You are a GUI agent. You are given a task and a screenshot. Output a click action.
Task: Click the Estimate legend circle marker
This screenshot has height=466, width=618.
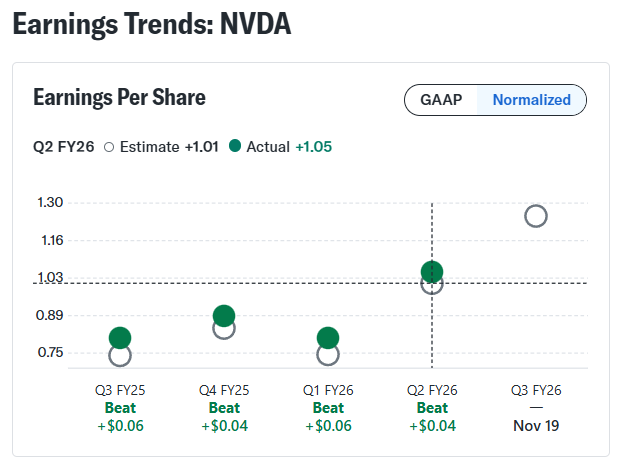pyautogui.click(x=109, y=147)
